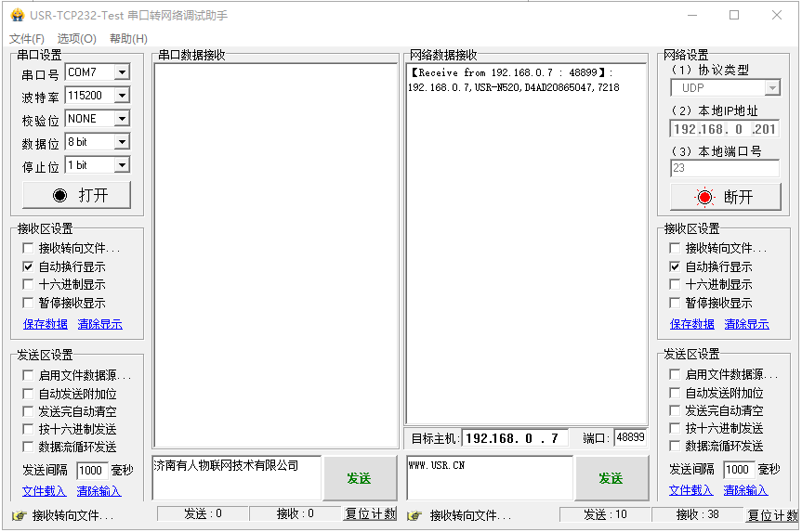Expand the 波特率 115200 dropdown

click(x=122, y=96)
